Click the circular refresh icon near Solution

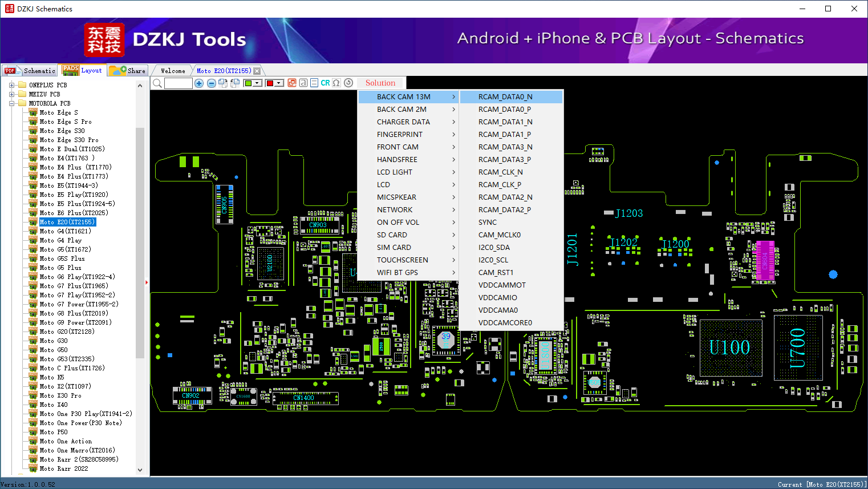point(348,83)
